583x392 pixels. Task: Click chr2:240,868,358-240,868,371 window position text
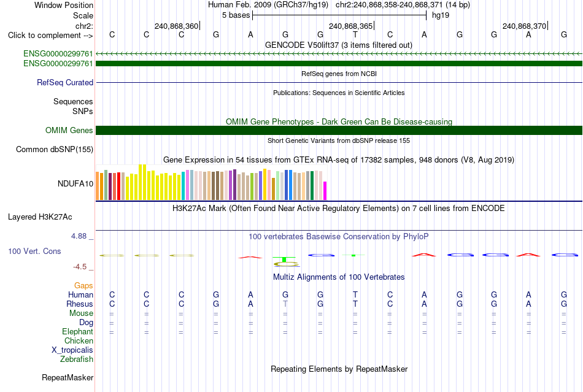pyautogui.click(x=403, y=5)
